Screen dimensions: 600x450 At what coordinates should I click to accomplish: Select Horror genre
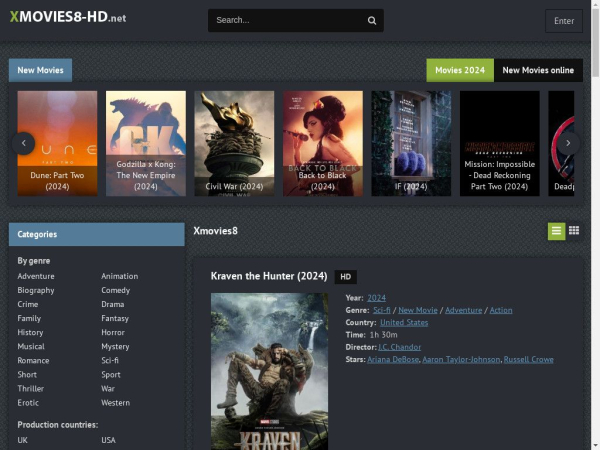(x=113, y=333)
